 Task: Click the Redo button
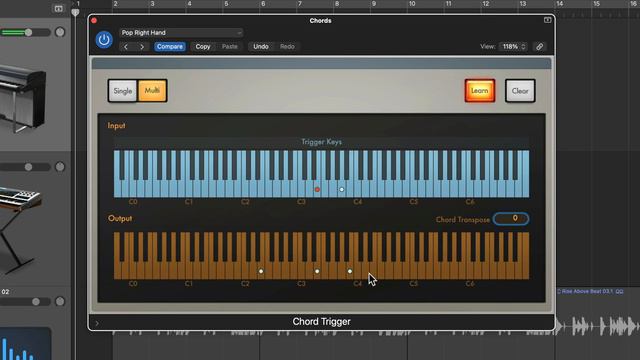[287, 47]
